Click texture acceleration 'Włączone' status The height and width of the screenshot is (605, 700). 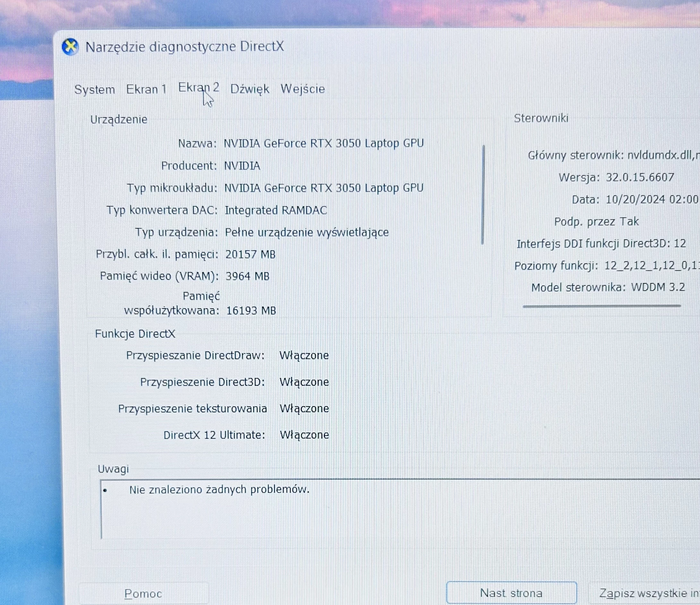(x=304, y=408)
